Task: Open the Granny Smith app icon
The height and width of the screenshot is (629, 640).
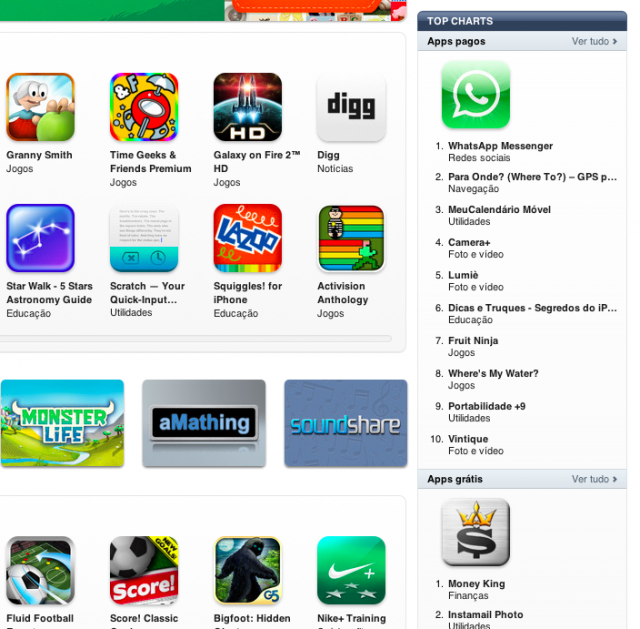Action: pos(40,107)
